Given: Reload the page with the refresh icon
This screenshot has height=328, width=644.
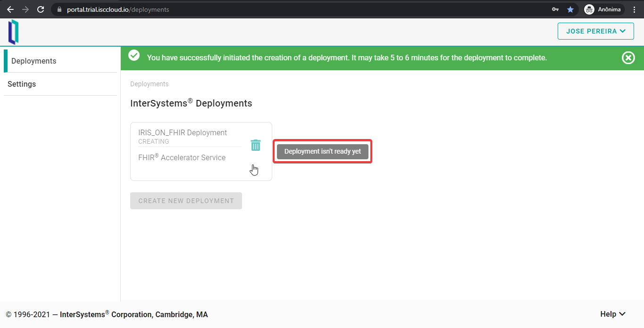Looking at the screenshot, I should [41, 9].
